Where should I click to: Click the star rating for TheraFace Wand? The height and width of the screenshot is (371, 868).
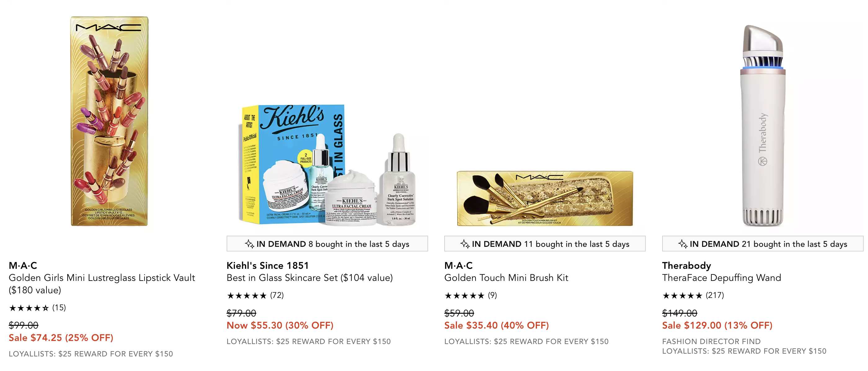click(682, 295)
